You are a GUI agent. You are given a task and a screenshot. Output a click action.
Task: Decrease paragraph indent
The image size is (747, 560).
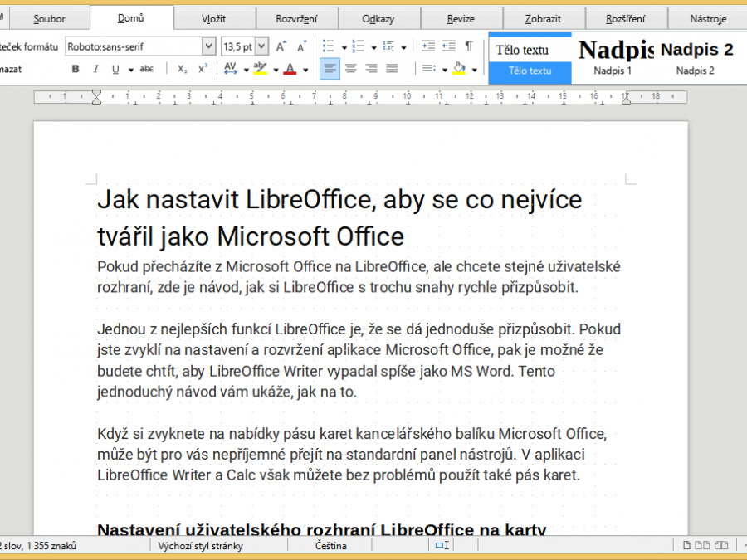pos(449,46)
